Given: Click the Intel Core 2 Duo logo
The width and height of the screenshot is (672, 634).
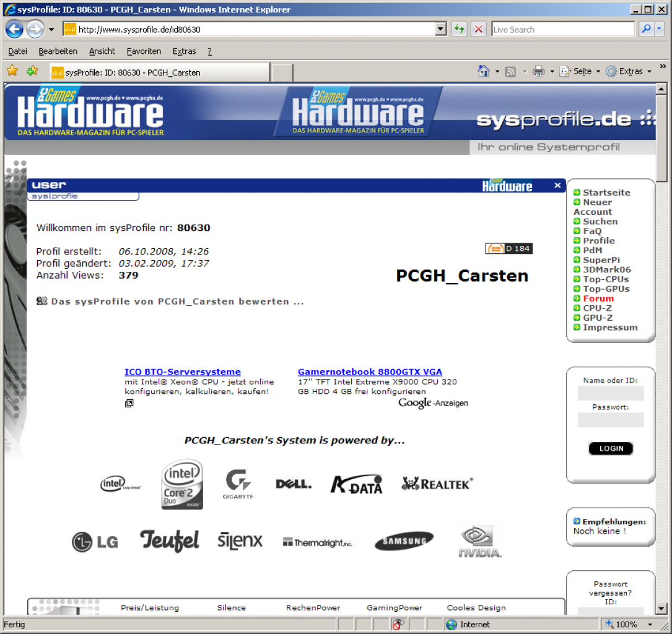Looking at the screenshot, I should tap(182, 484).
